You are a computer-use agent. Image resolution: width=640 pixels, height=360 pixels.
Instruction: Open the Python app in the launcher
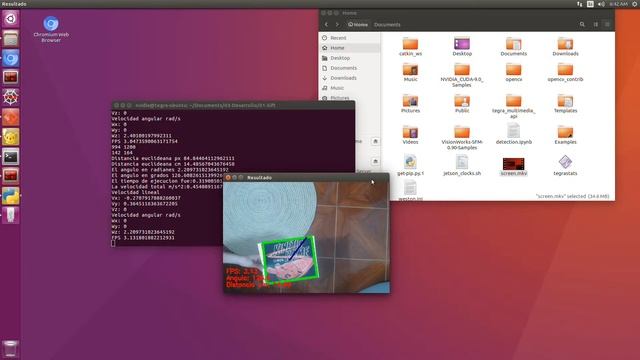coord(11,196)
